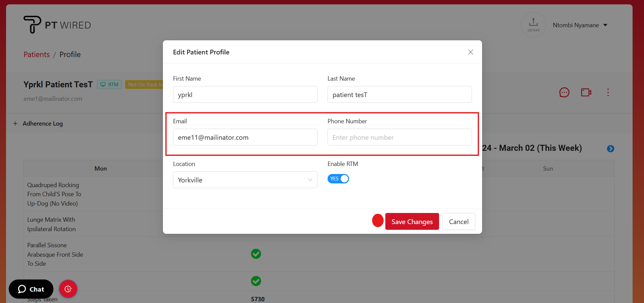
Task: Click the Email input field
Action: click(245, 137)
